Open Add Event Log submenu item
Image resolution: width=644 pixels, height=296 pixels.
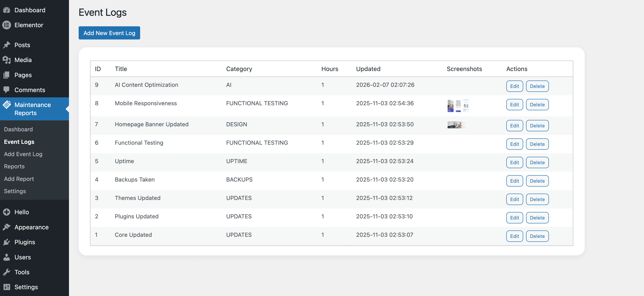click(23, 154)
